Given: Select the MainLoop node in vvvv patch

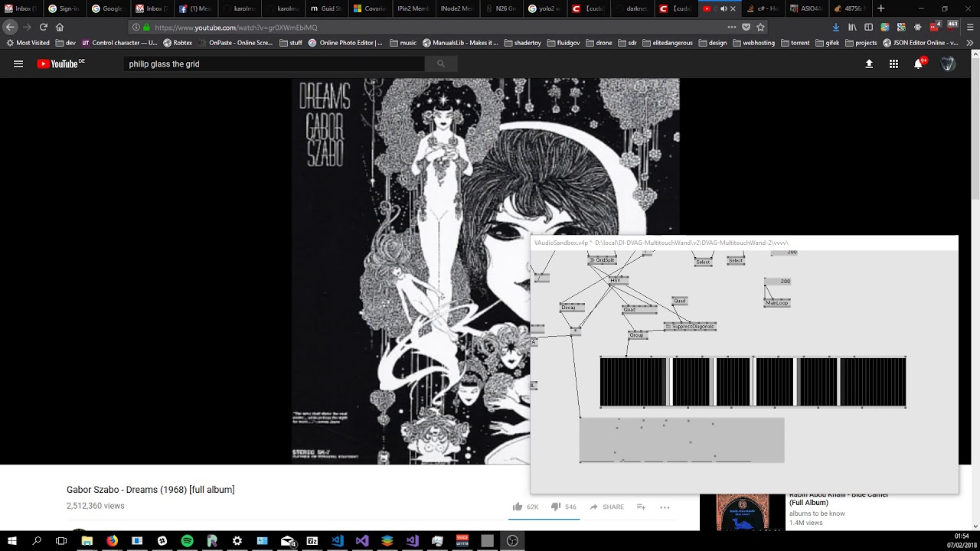Looking at the screenshot, I should tap(776, 303).
